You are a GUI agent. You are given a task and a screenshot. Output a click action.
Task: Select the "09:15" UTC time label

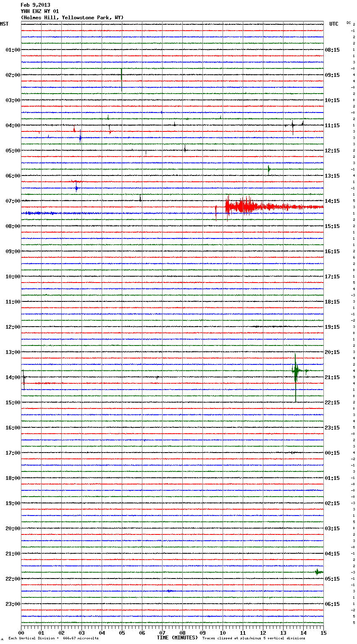[332, 75]
